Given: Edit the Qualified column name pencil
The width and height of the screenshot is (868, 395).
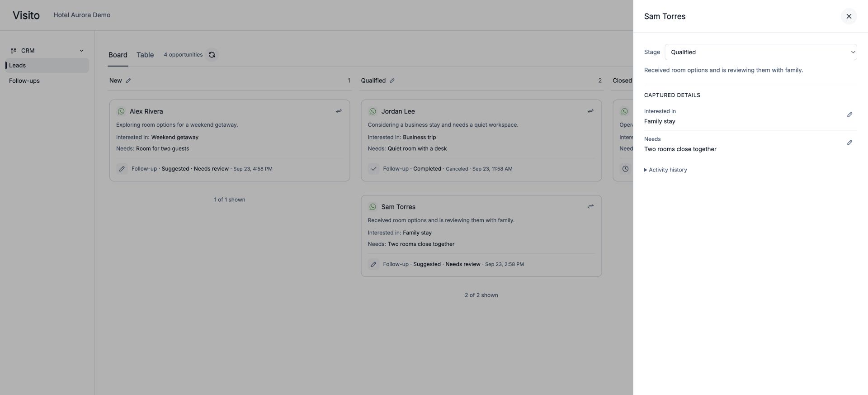Looking at the screenshot, I should [392, 81].
